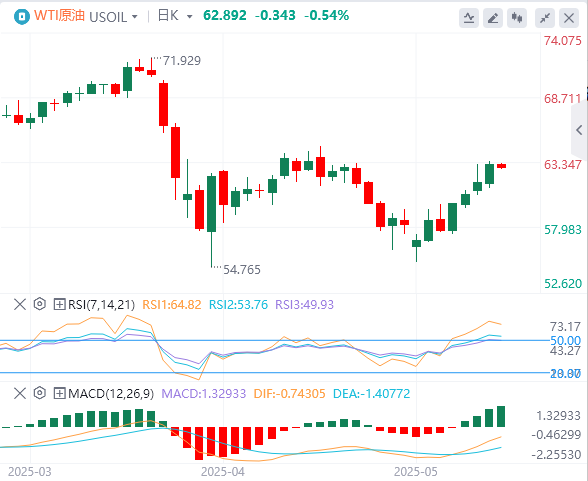Image resolution: width=588 pixels, height=481 pixels.
Task: Expand the right side panel chevron
Action: 579,130
